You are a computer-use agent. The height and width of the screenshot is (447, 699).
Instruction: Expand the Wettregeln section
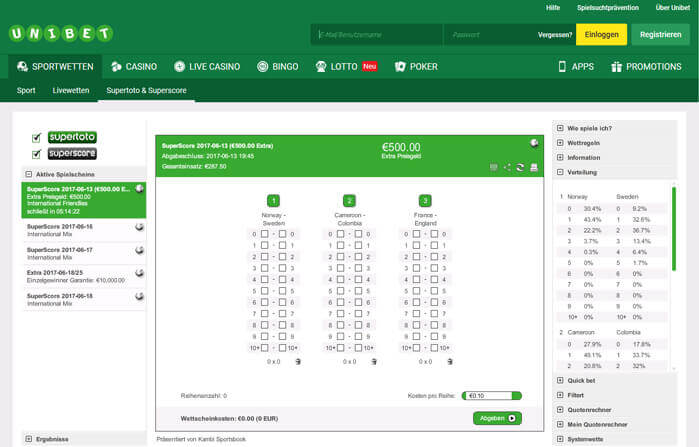(560, 143)
